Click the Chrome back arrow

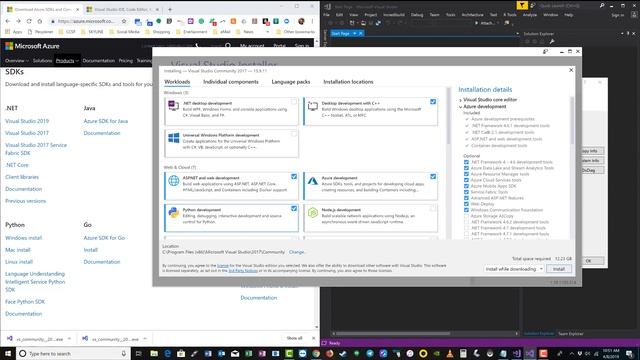pos(8,21)
